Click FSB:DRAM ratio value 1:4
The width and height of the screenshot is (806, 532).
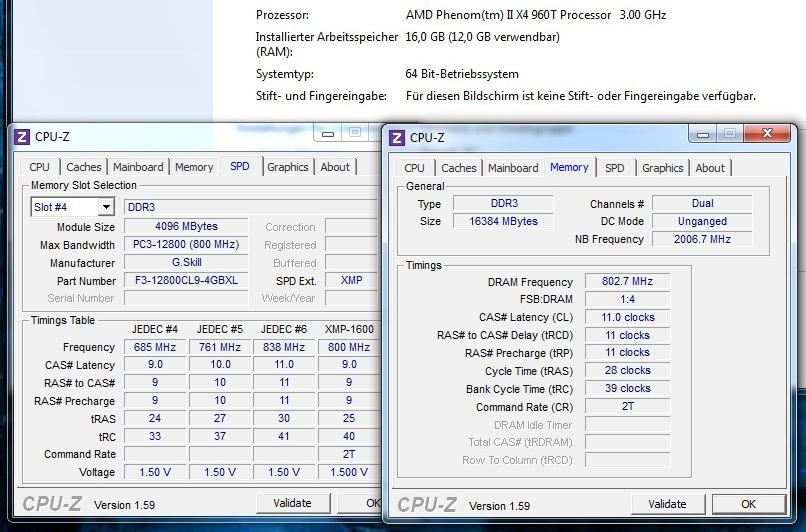click(628, 299)
